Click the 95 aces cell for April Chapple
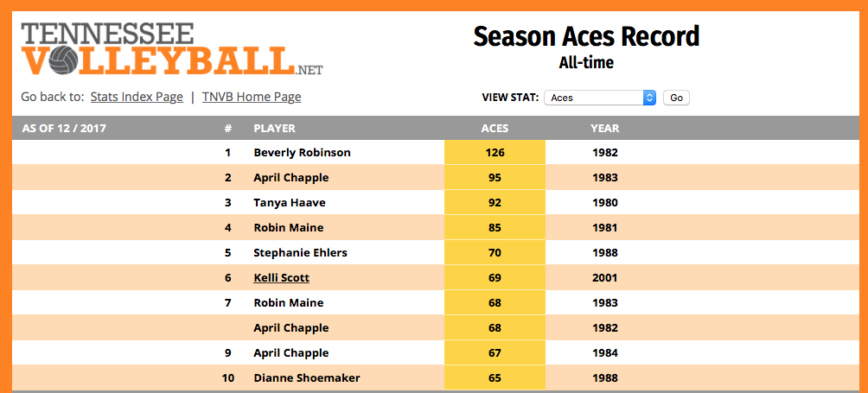The height and width of the screenshot is (393, 868). [x=495, y=178]
